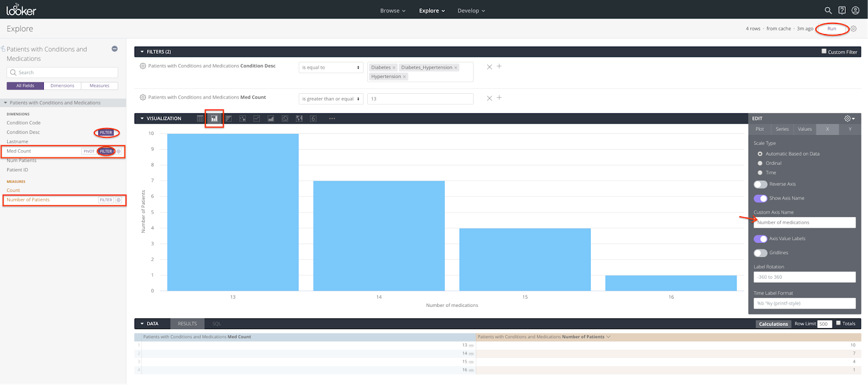The height and width of the screenshot is (385, 868).
Task: Open the 'is greater than or equal' dropdown
Action: click(x=330, y=99)
